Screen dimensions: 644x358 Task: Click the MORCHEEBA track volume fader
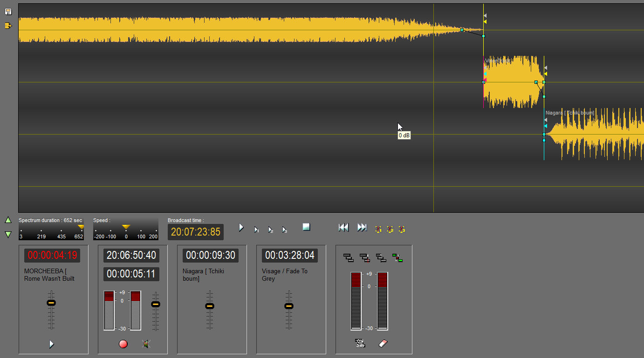[51, 303]
